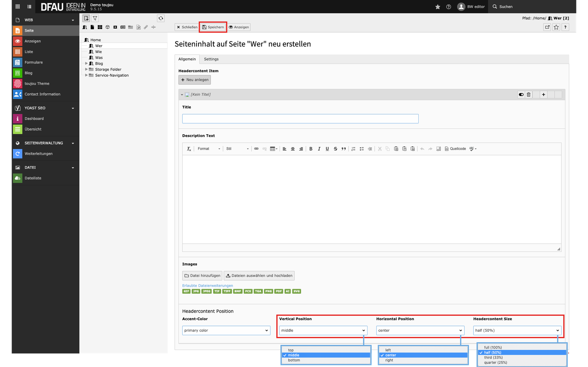Switch to the Settings tab
This screenshot has width=588, height=367.
coord(211,59)
